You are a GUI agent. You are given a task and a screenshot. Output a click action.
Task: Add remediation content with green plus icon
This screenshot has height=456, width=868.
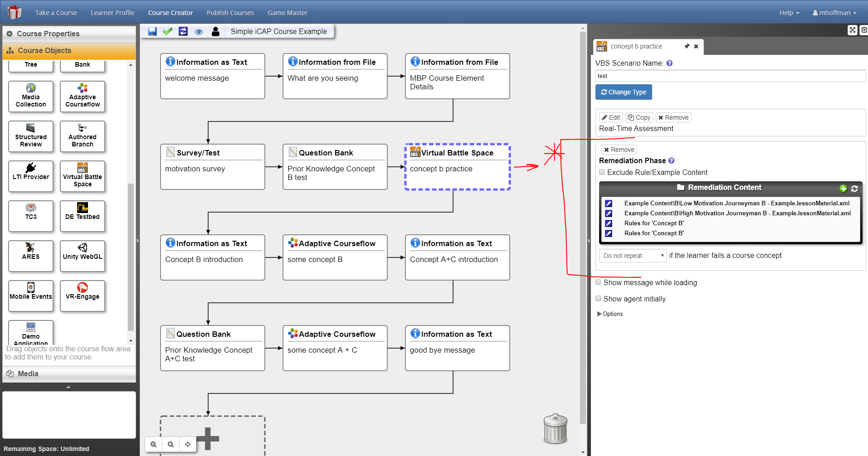(844, 189)
